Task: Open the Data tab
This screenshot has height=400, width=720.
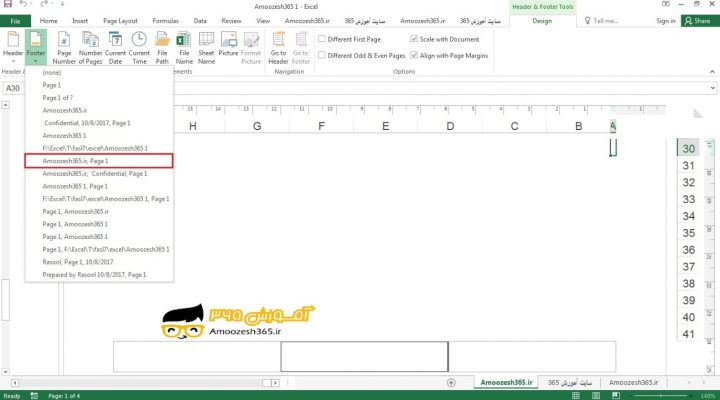Action: point(200,21)
